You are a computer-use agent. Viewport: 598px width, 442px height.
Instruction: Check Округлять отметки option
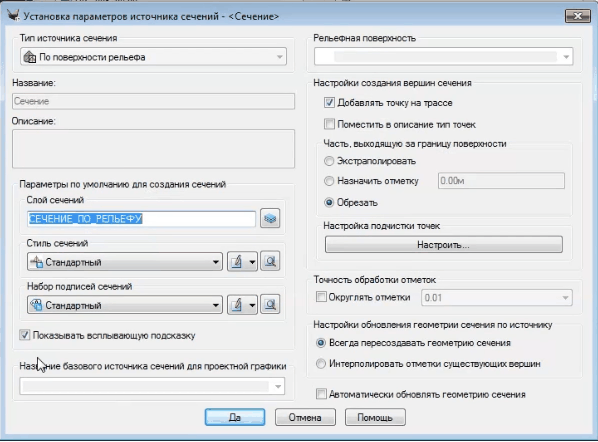(x=321, y=297)
